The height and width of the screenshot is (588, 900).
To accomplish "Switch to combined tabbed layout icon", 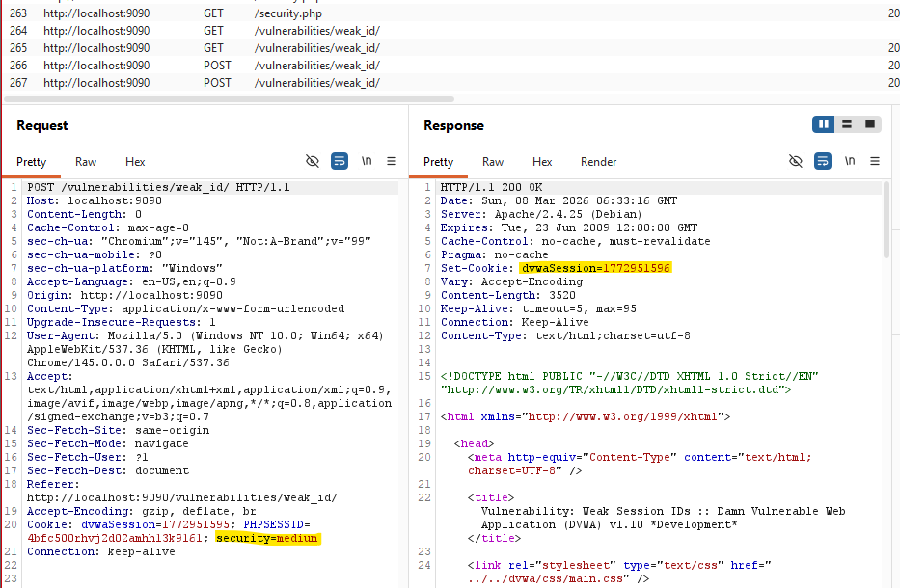I will pyautogui.click(x=869, y=124).
